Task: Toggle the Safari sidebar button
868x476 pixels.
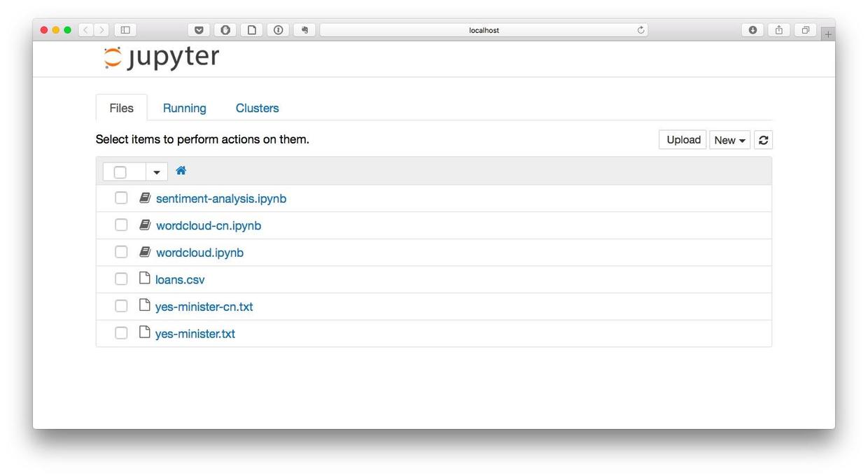Action: (125, 30)
